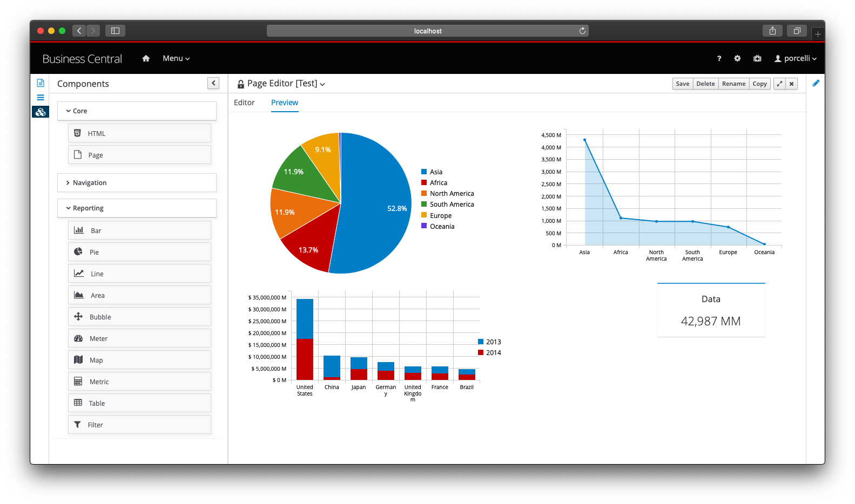855x504 pixels.
Task: Open the Menu dropdown
Action: coord(176,58)
